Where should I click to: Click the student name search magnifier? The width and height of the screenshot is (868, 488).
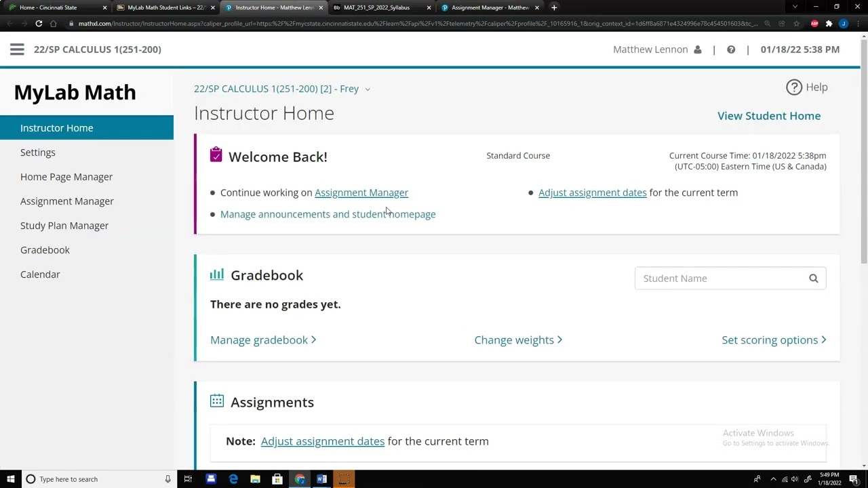[814, 279]
